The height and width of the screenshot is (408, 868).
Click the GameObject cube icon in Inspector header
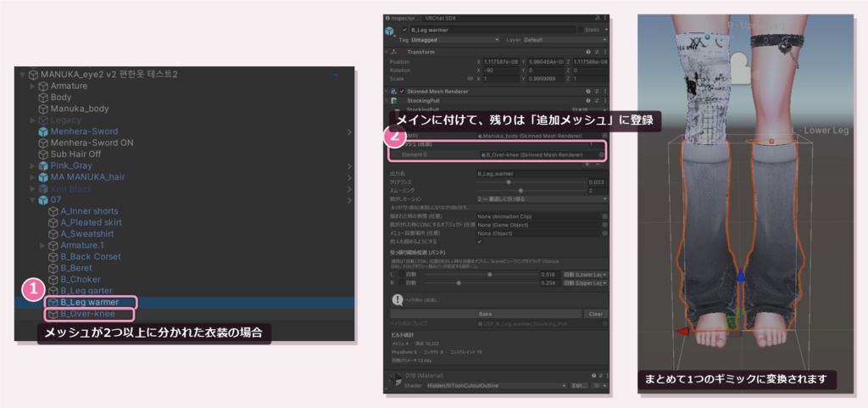click(390, 31)
